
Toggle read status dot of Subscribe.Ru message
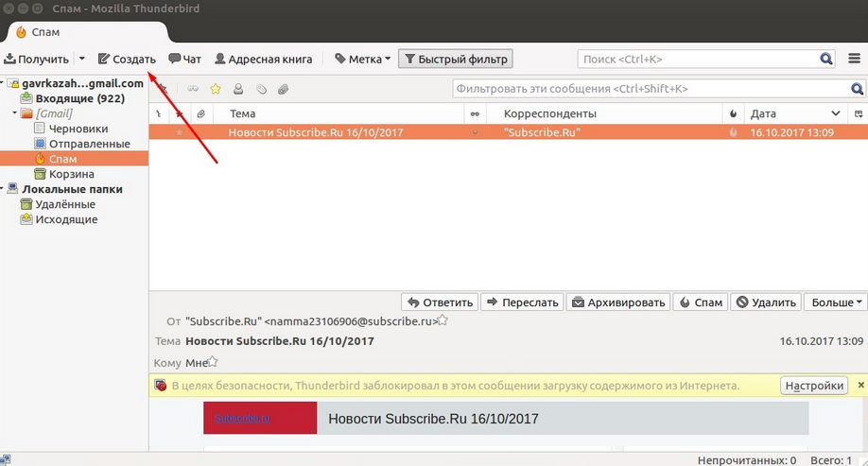pyautogui.click(x=475, y=132)
